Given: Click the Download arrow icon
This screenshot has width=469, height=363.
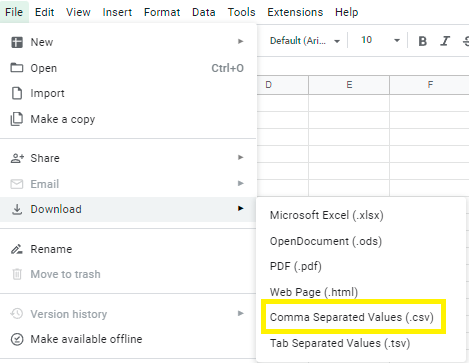Looking at the screenshot, I should (x=17, y=209).
